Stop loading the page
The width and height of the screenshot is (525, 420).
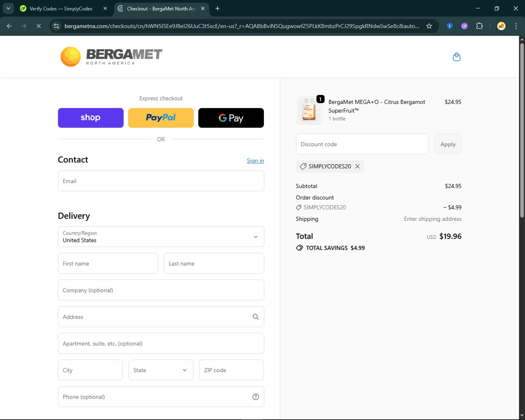(x=39, y=26)
